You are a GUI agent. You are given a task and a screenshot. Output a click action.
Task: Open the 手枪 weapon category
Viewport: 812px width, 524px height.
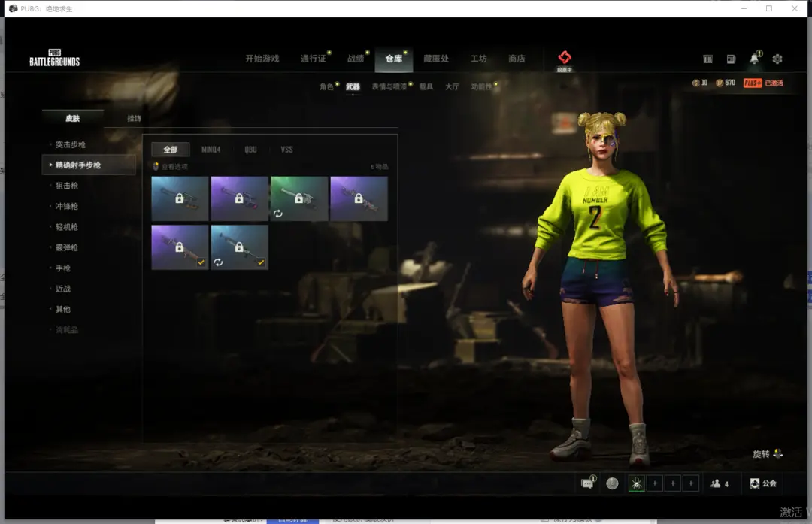[x=63, y=268]
